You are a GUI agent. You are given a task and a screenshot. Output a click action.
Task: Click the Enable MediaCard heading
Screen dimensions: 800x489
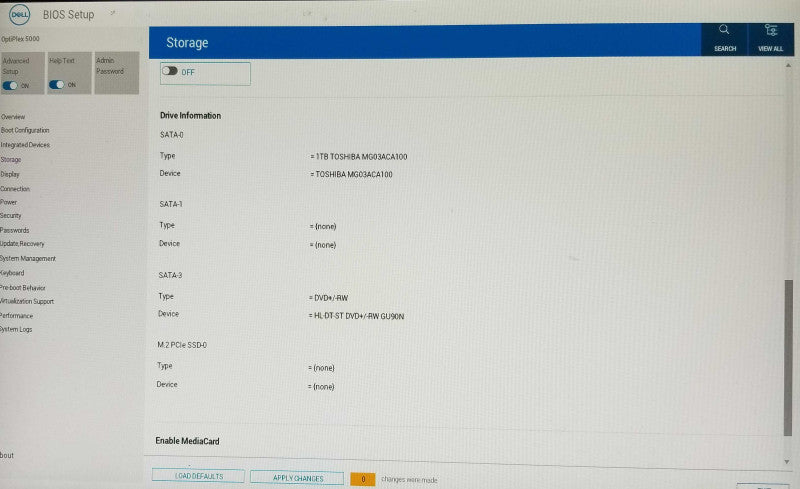pyautogui.click(x=187, y=441)
